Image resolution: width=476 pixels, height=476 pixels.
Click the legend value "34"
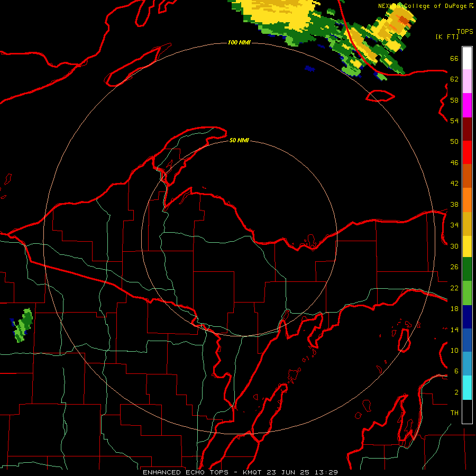[x=454, y=225]
